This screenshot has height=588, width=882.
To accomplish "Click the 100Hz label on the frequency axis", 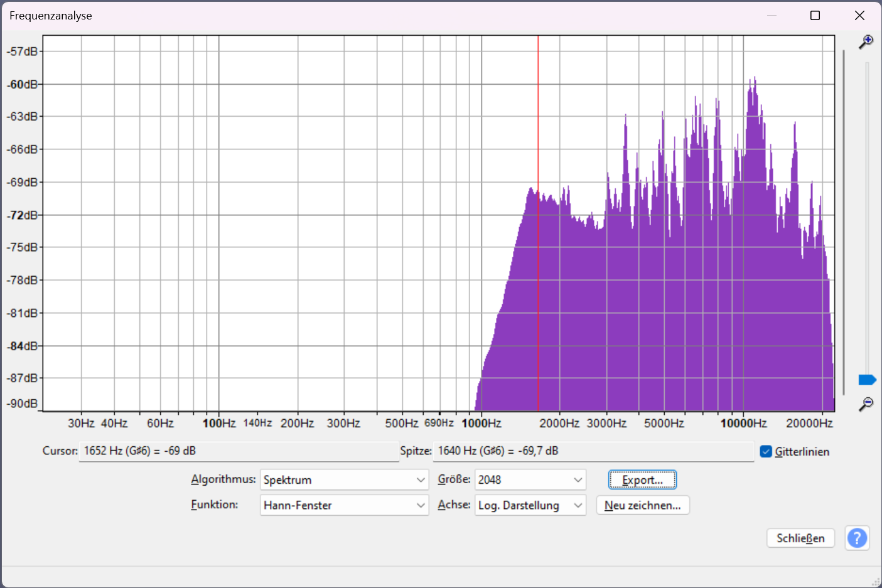I will pyautogui.click(x=219, y=424).
